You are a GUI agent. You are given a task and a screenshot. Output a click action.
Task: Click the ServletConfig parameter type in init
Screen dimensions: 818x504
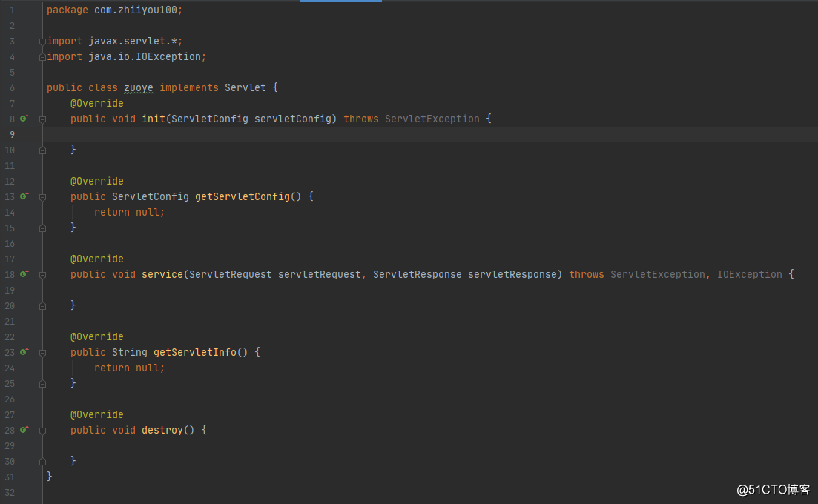(210, 119)
